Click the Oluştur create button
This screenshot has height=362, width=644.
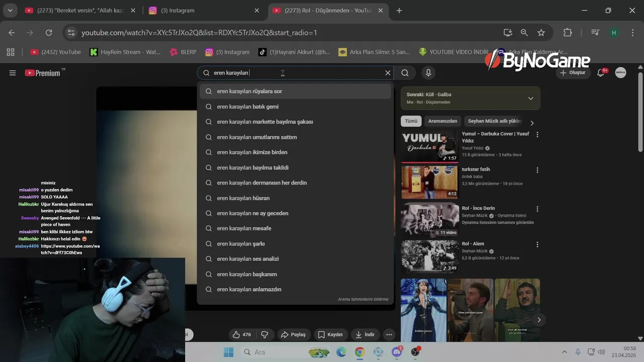573,73
